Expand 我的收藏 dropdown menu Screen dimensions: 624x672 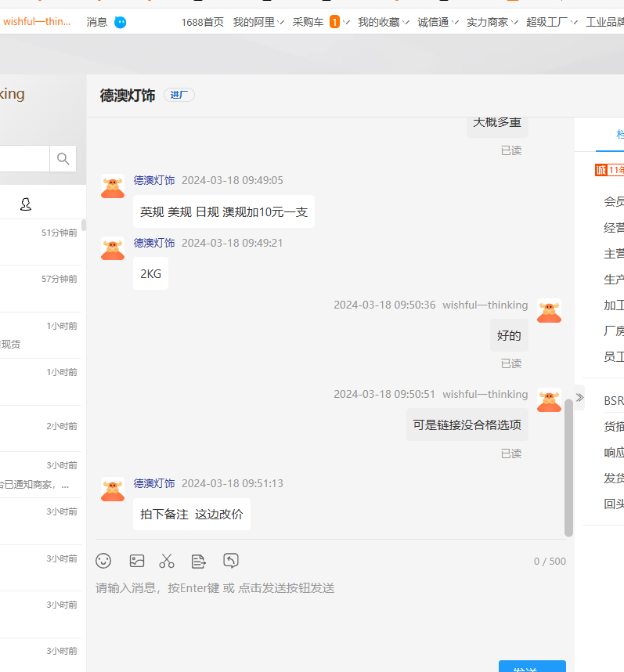383,22
